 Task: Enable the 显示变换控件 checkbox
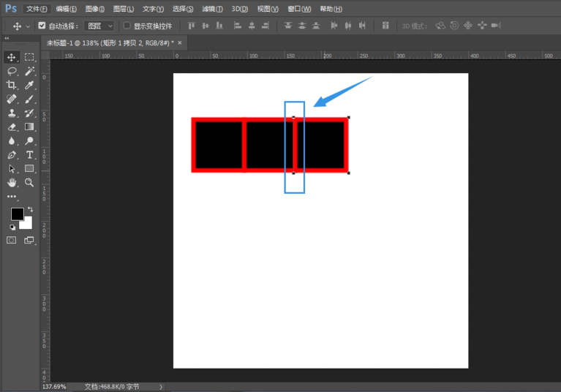pos(127,26)
